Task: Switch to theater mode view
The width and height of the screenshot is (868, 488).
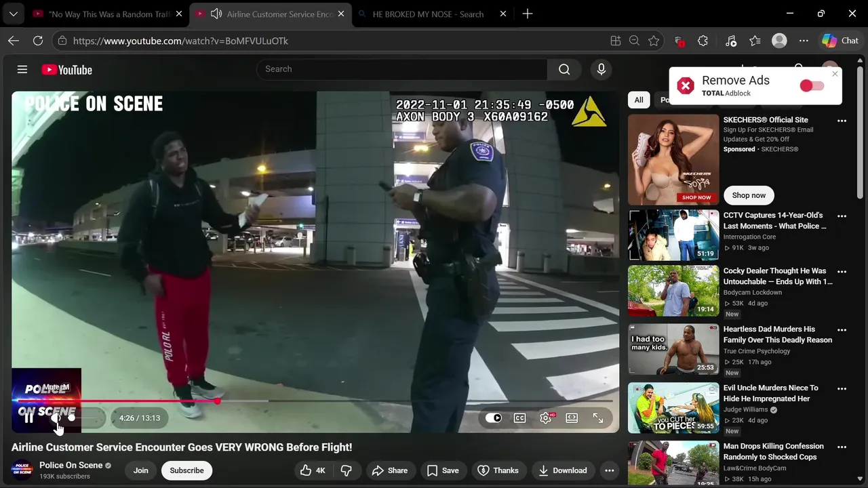Action: (572, 418)
